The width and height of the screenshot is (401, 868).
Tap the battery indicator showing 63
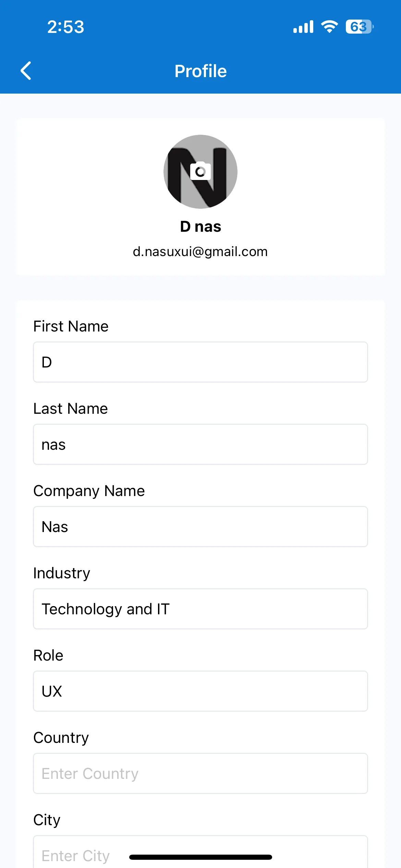click(360, 27)
